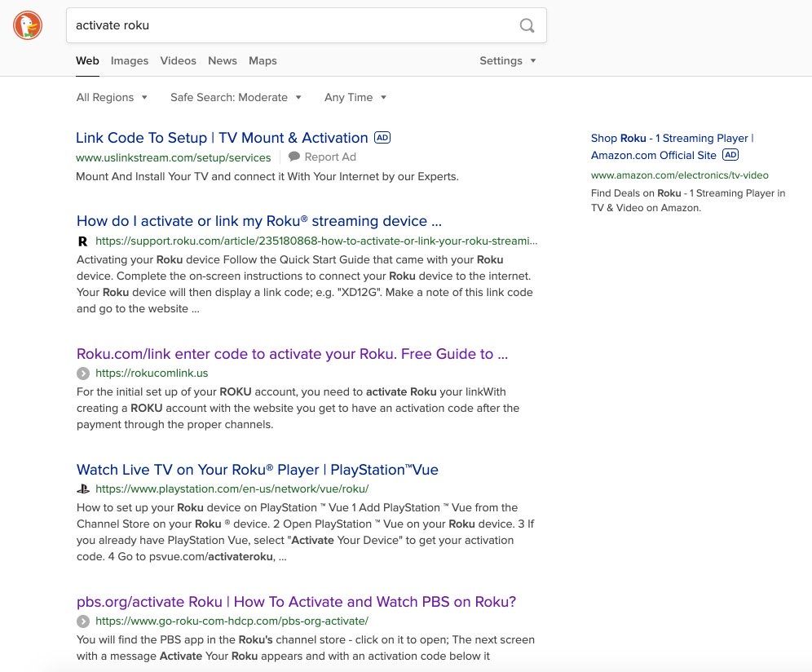
Task: Click the AD badge beside Amazon.com Official Site
Action: click(730, 155)
